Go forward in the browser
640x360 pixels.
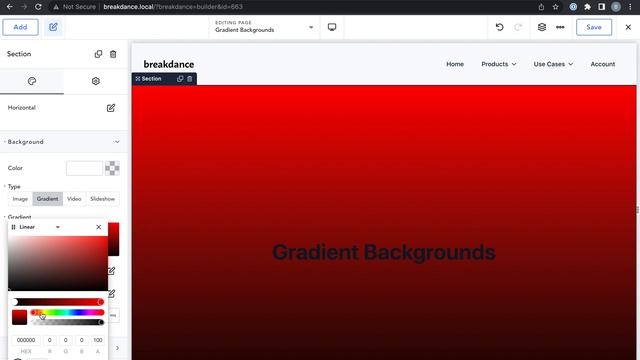(x=24, y=7)
